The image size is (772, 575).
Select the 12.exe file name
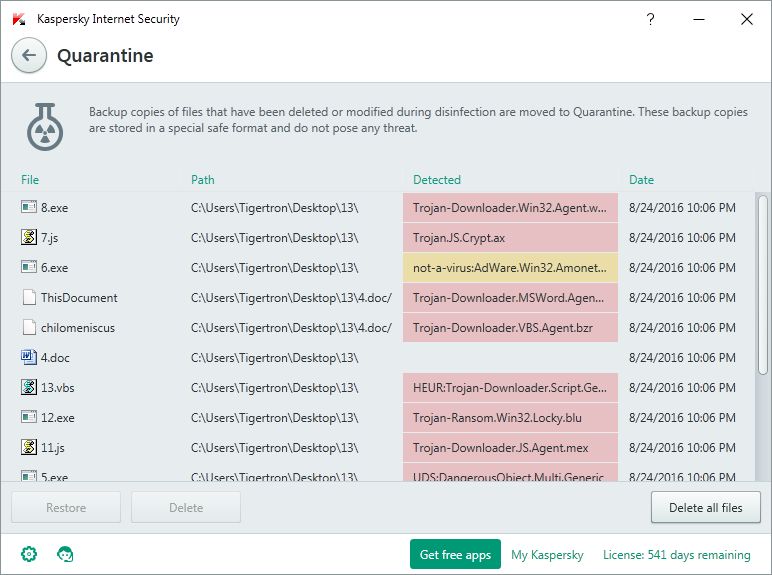[58, 418]
